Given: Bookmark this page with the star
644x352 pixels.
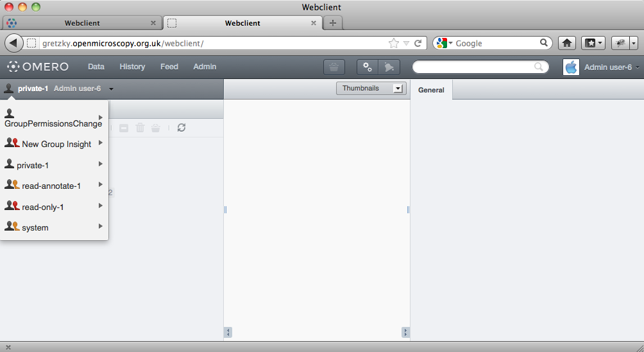Looking at the screenshot, I should (393, 43).
